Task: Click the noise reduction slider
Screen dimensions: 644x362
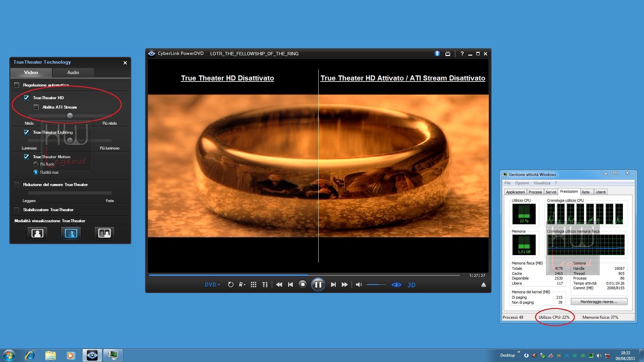Action: (70, 193)
